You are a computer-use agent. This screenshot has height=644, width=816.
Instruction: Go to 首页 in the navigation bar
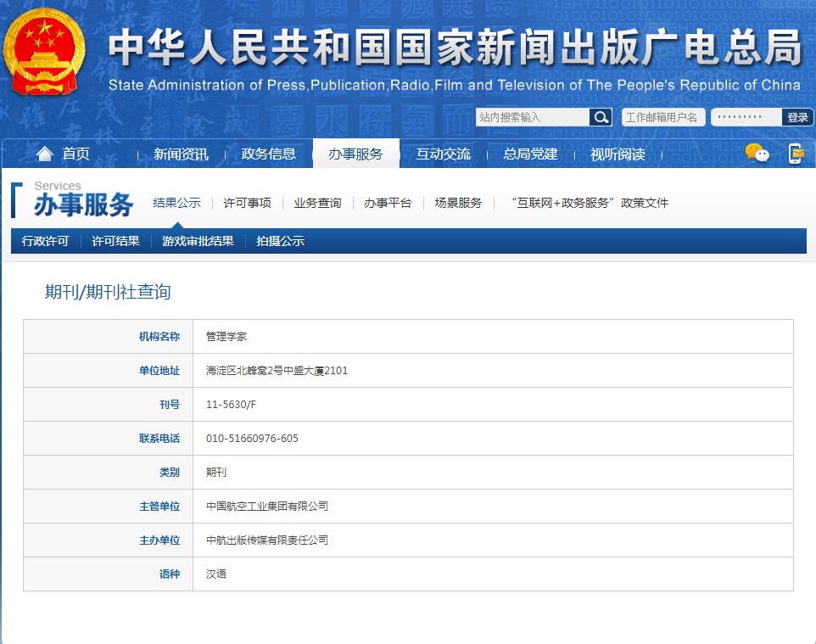click(76, 154)
